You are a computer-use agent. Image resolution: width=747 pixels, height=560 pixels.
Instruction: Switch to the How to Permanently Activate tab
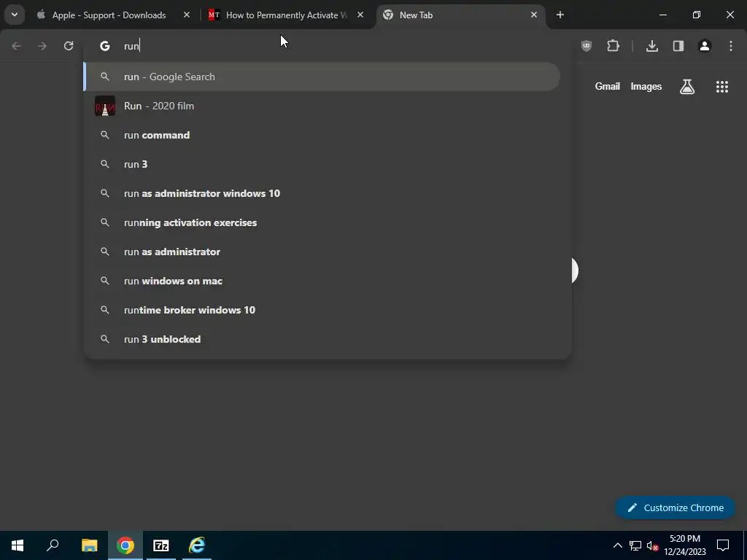click(286, 15)
